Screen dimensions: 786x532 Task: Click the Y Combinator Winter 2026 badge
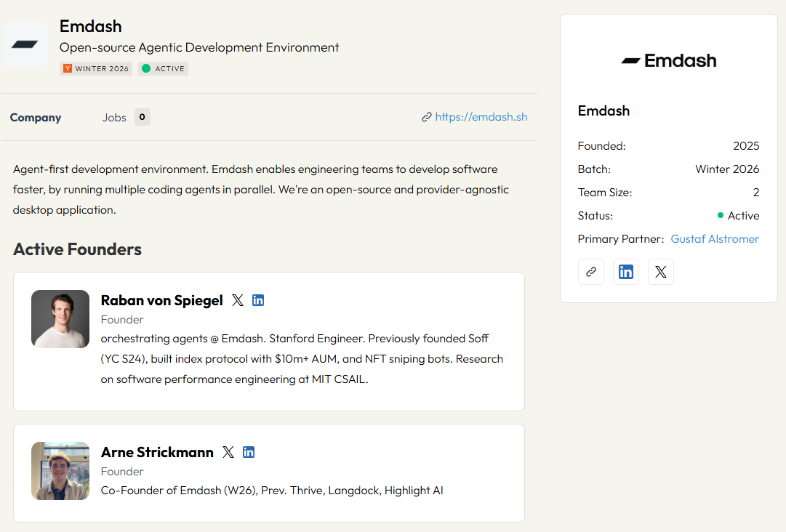click(96, 69)
